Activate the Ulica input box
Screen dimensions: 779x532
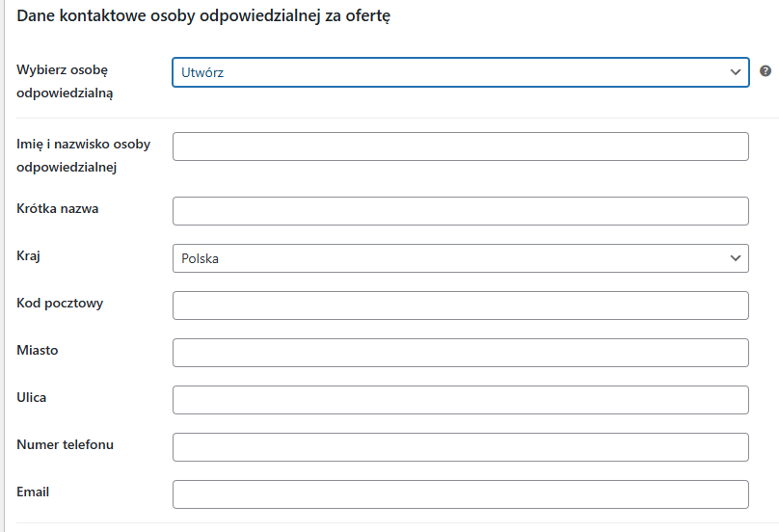pos(461,400)
